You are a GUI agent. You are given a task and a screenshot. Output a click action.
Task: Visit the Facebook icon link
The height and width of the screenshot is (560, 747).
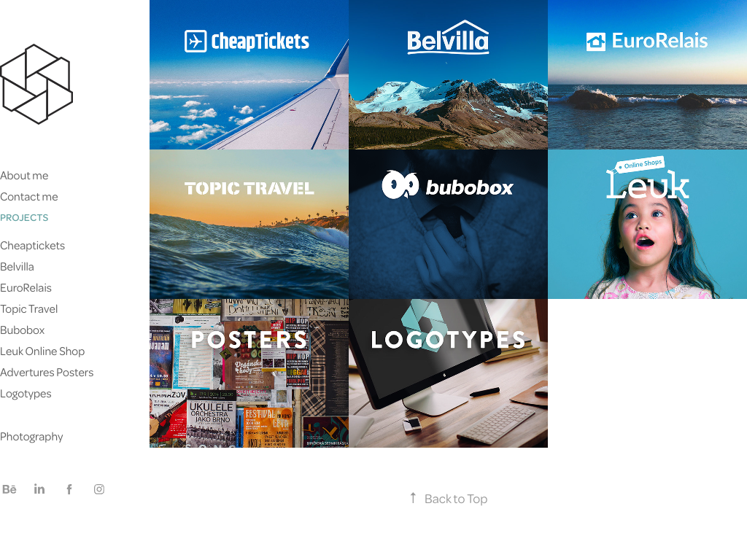69,489
